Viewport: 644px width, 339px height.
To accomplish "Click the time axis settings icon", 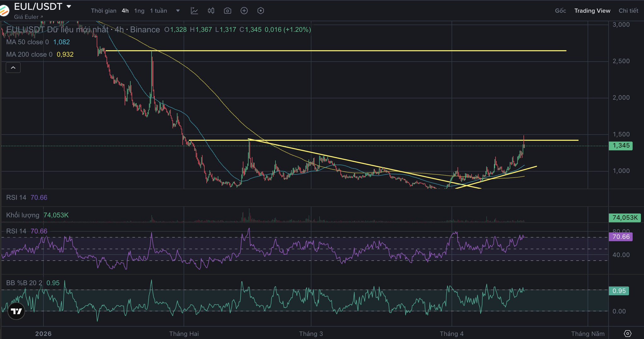I will 627,334.
